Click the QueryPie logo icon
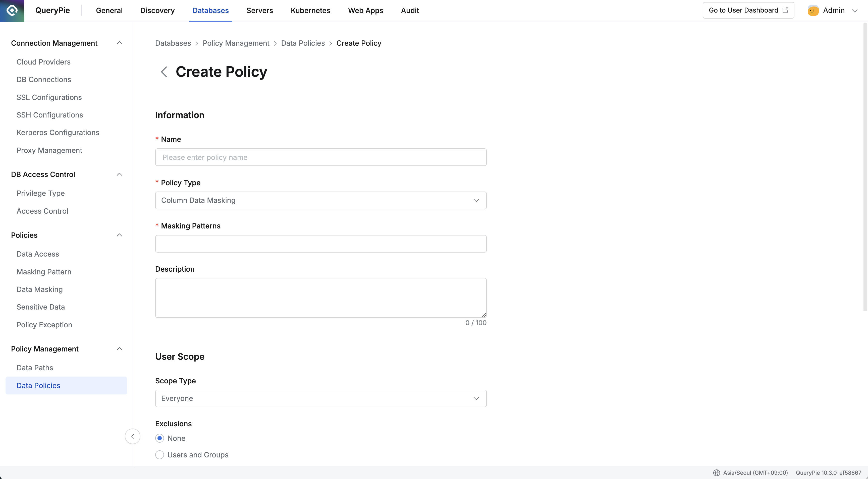Screen dimensions: 868x479 click(x=12, y=11)
